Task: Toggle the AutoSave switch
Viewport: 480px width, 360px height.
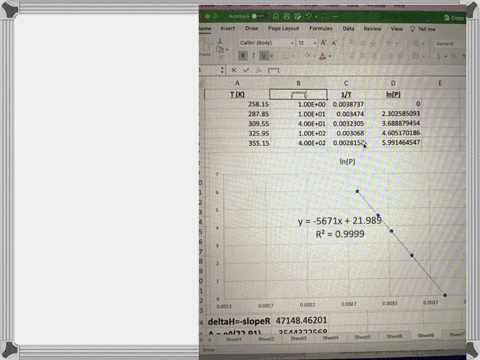Action: 258,16
